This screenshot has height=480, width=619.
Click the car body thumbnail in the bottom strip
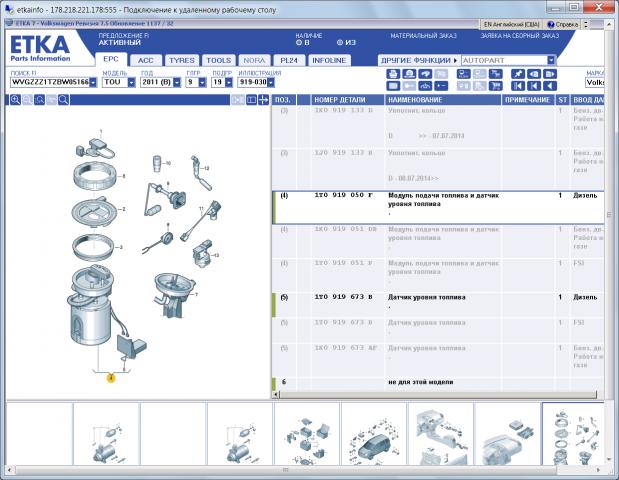click(373, 434)
